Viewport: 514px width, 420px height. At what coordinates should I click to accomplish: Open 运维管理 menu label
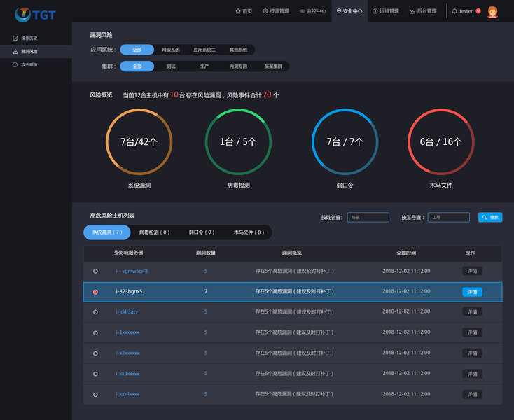coord(389,11)
